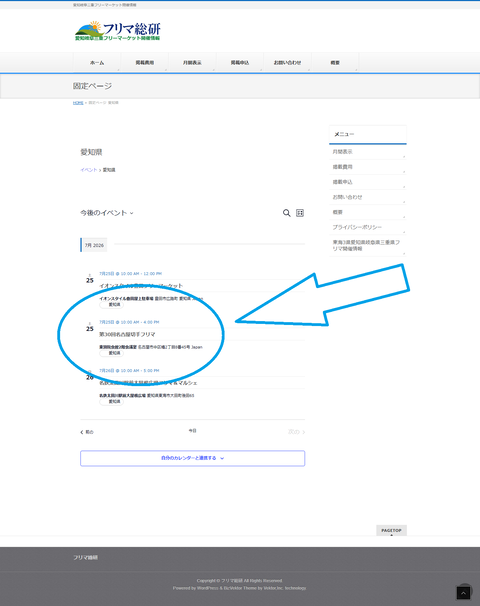
Task: Click the フリマ総研 footer title
Action: 85,558
